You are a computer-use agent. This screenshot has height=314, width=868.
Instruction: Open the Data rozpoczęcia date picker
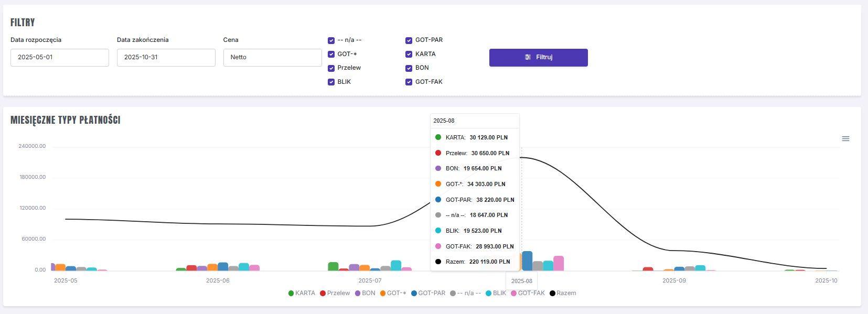tap(60, 58)
